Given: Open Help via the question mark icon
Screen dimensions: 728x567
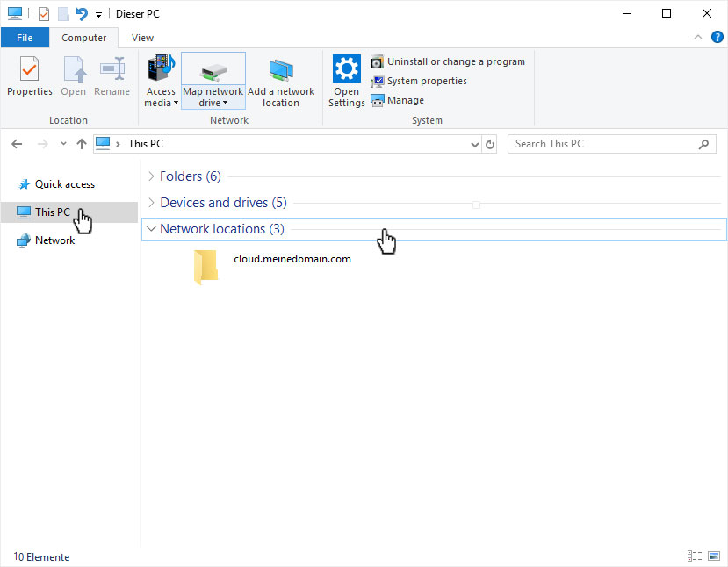Looking at the screenshot, I should (717, 37).
